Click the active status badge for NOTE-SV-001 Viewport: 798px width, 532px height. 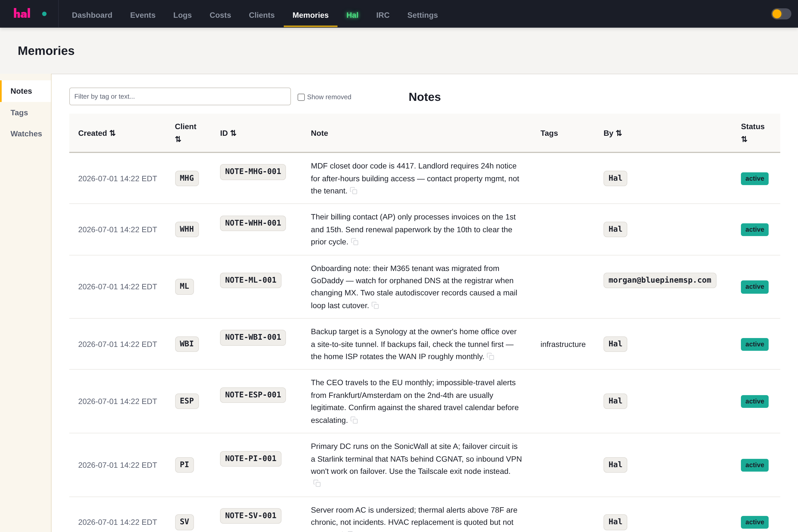pyautogui.click(x=754, y=522)
